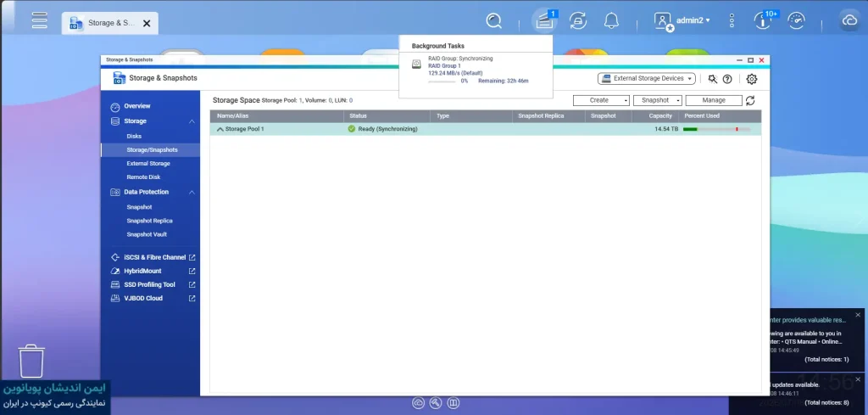Open Snapshot Replica in the sidebar
Image resolution: width=868 pixels, height=415 pixels.
tap(149, 221)
